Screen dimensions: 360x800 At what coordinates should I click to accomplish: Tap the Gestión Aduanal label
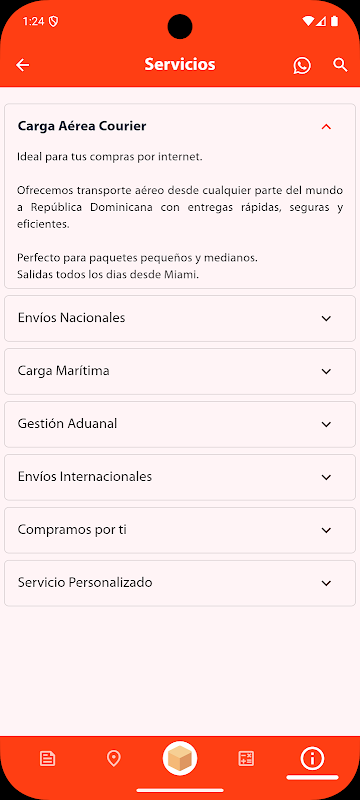(x=67, y=423)
